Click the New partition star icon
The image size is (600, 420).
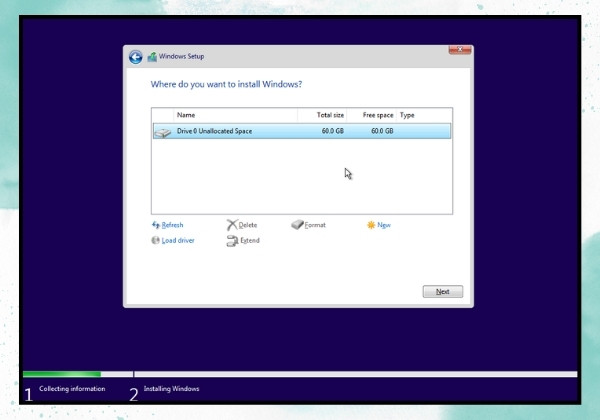pos(371,225)
